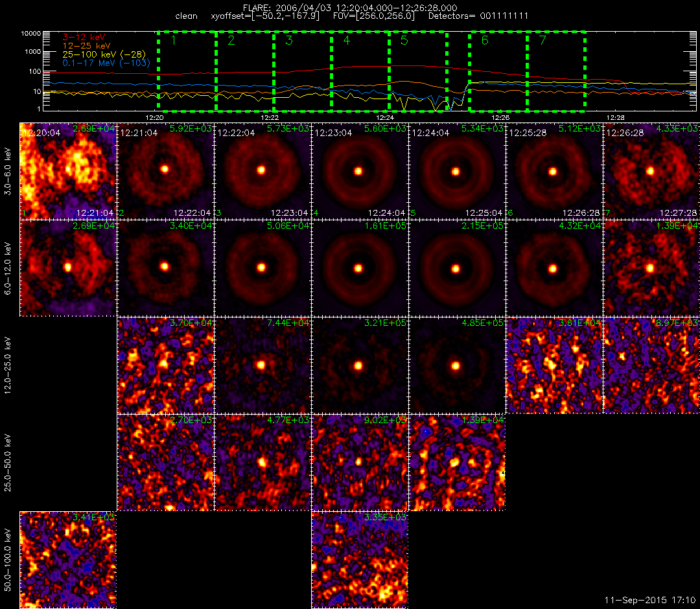View the 50.0-100.0 keV image for interval 4
Viewport: 700px width, 609px height.
click(x=360, y=560)
